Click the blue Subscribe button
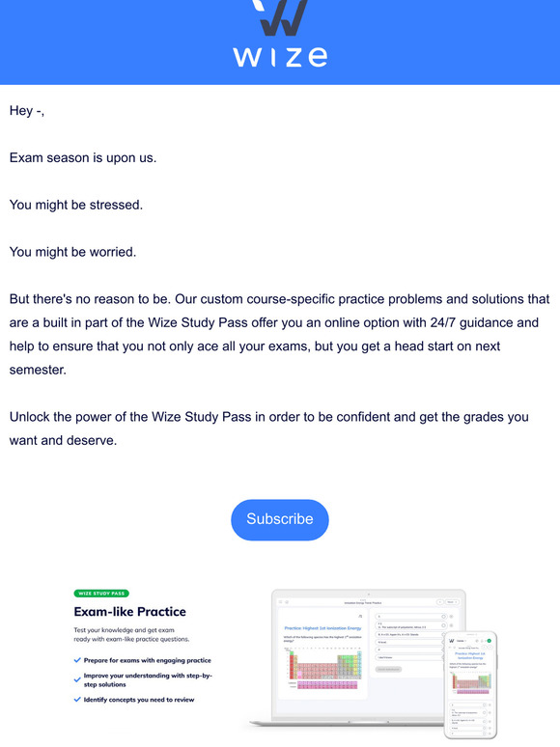Viewport: 560px width, 747px height. point(280,520)
